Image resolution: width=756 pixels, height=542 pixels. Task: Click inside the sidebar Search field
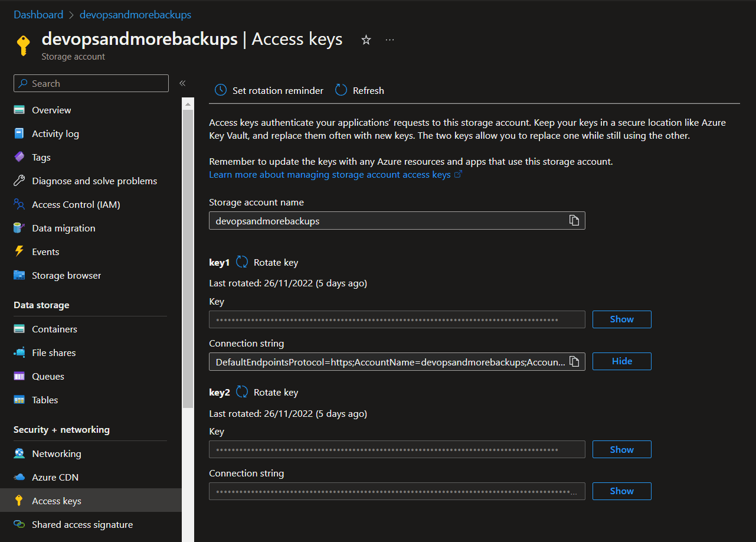click(x=90, y=83)
